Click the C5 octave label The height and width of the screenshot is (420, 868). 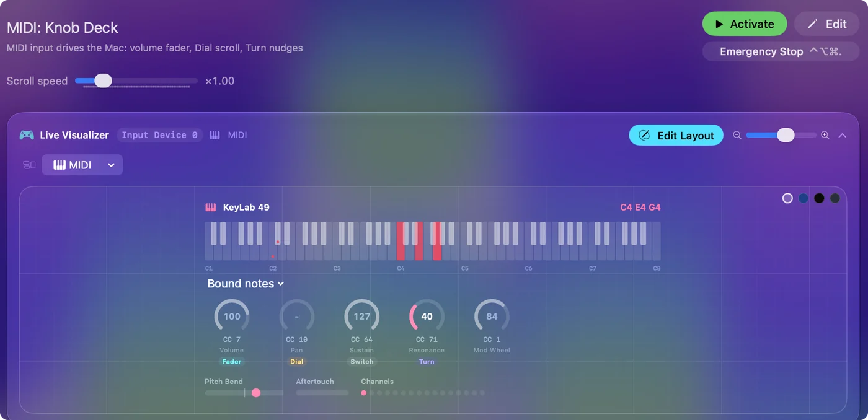click(x=465, y=269)
